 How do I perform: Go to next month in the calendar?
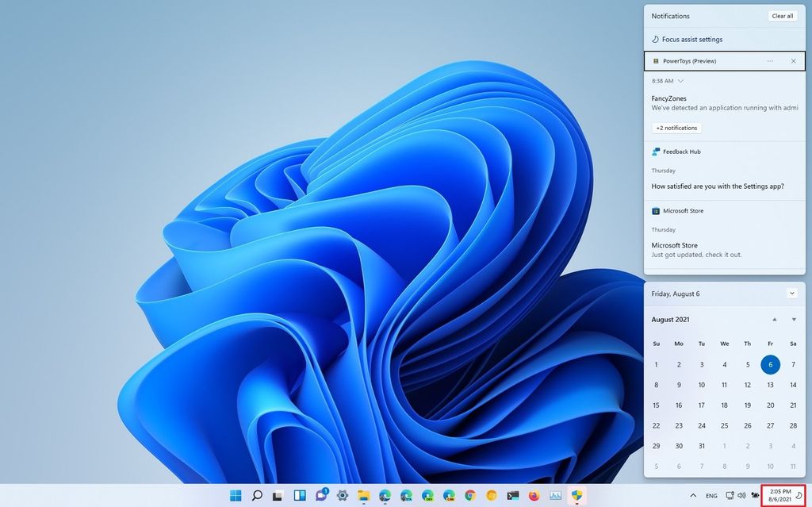(x=793, y=320)
